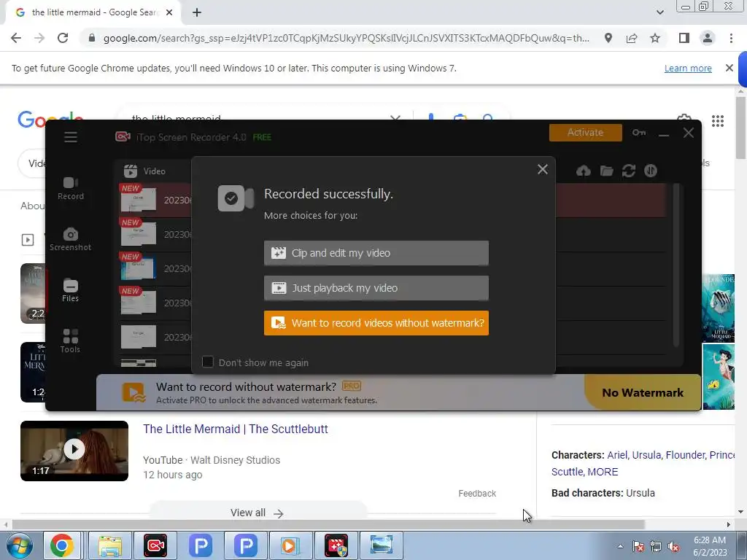This screenshot has height=560, width=747.
Task: Click the recorder file list scrollbar
Action: click(x=676, y=265)
